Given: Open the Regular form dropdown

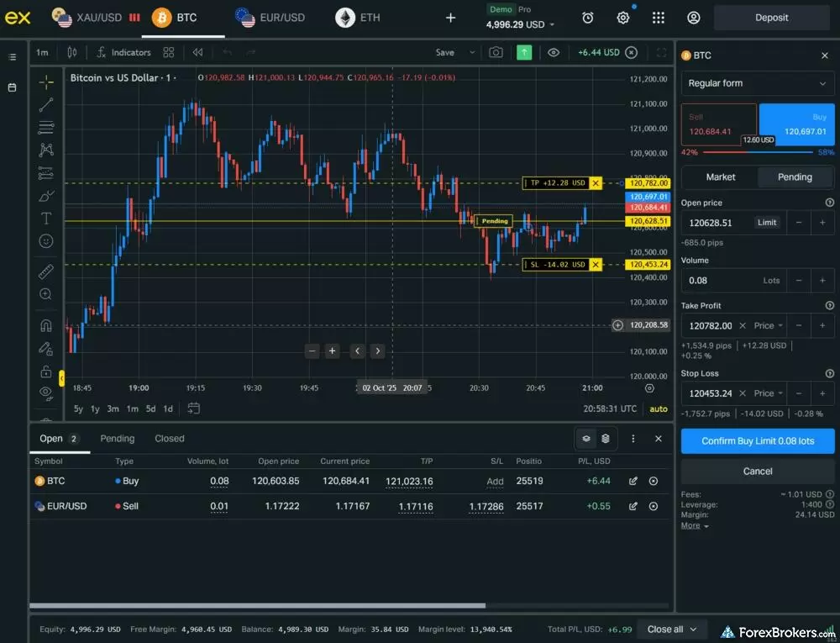Looking at the screenshot, I should coord(757,82).
